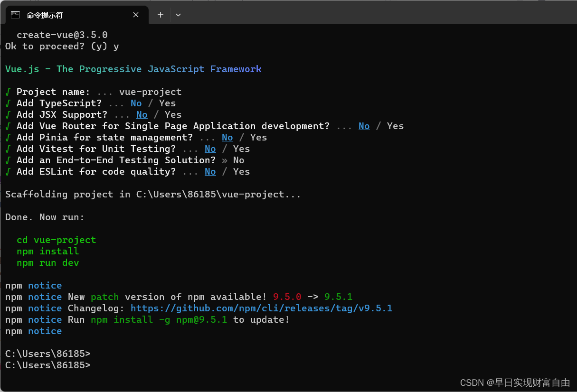577x392 pixels.
Task: Click the 'npm install -g npm@9.5.1' text
Action: coord(159,319)
